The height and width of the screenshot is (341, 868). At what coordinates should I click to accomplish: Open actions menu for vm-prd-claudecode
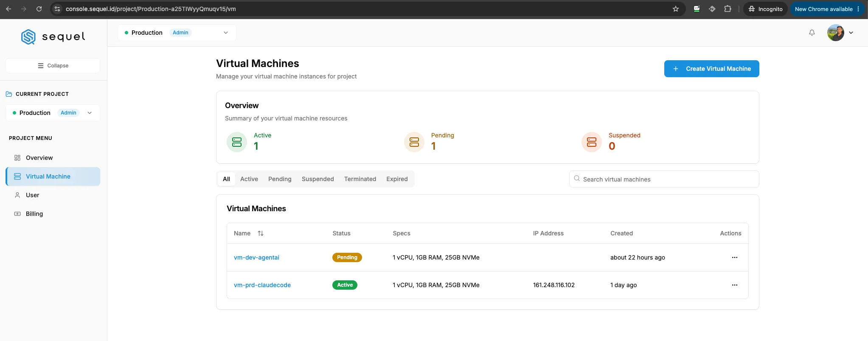tap(734, 285)
